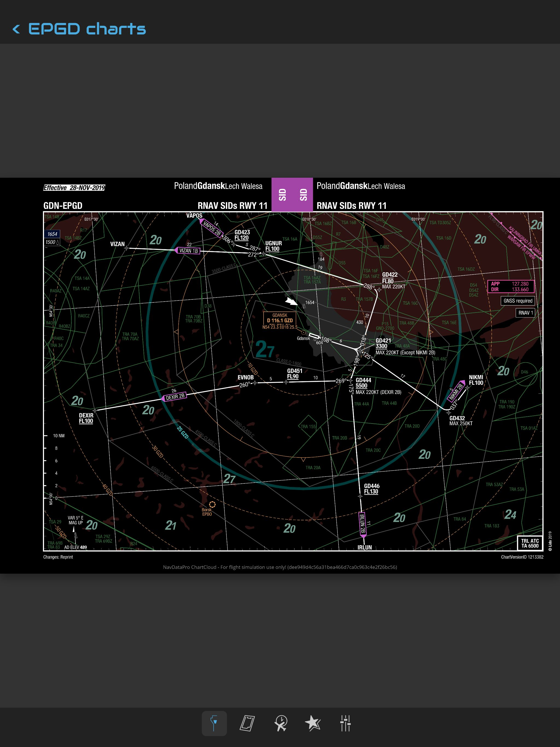
Task: Tap the TRL ATC TA 6500 box
Action: pyautogui.click(x=530, y=543)
